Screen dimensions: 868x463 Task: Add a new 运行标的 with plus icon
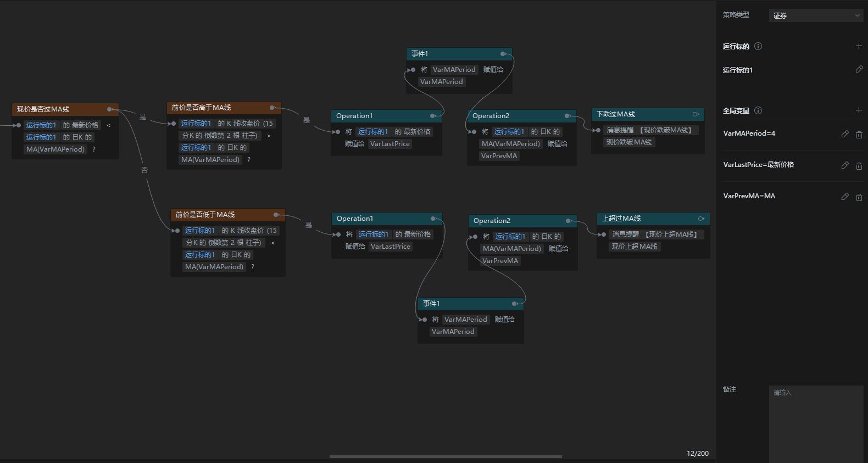click(x=859, y=46)
